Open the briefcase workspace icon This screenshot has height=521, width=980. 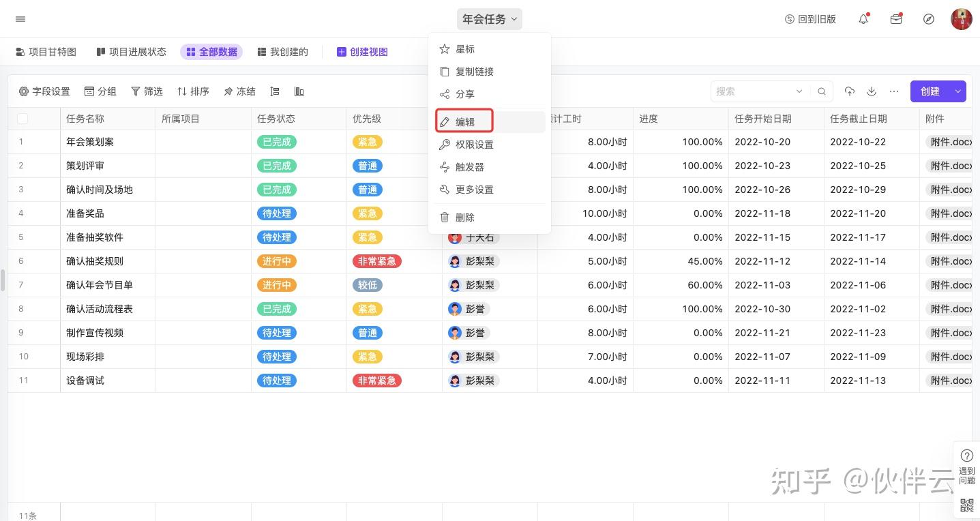click(896, 19)
